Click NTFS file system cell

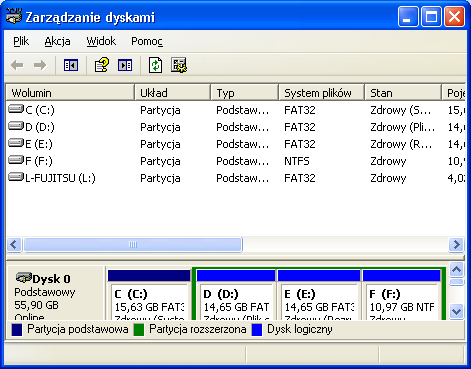pyautogui.click(x=297, y=161)
